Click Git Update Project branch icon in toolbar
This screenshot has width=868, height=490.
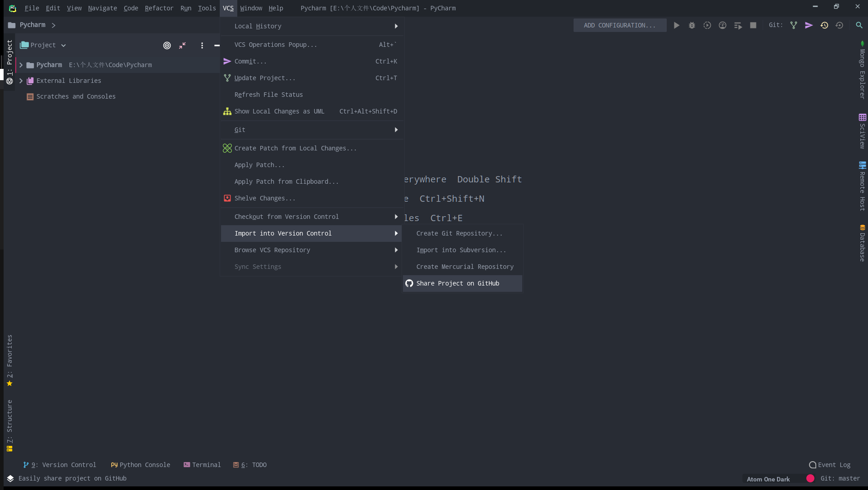794,25
